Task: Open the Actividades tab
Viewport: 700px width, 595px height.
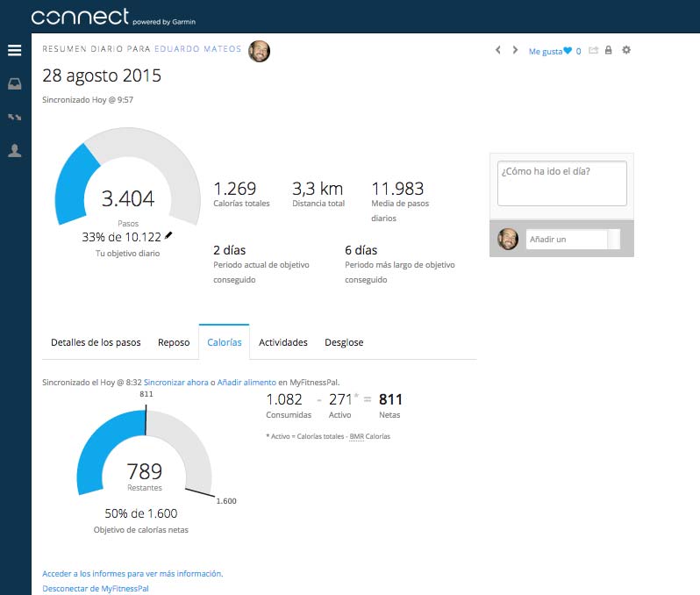Action: point(283,342)
